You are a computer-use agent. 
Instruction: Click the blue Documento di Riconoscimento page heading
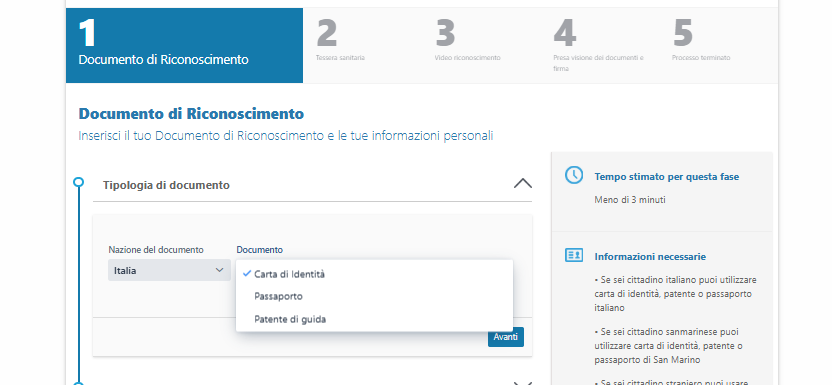[x=191, y=113]
